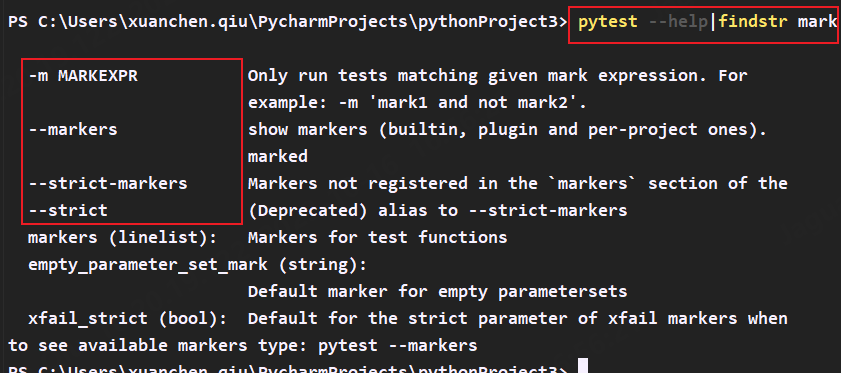Screen dimensions: 841x373
Task: Click the '-m MARKEXPR' option text
Action: [x=83, y=76]
